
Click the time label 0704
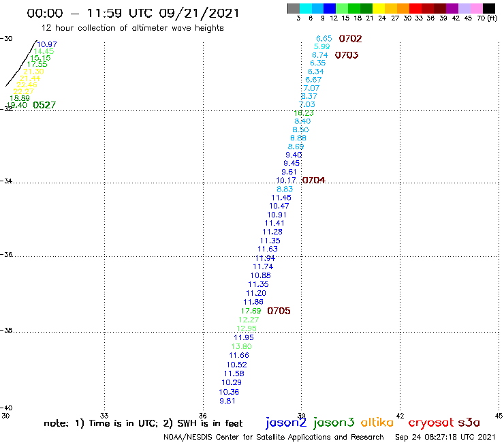[x=314, y=180]
